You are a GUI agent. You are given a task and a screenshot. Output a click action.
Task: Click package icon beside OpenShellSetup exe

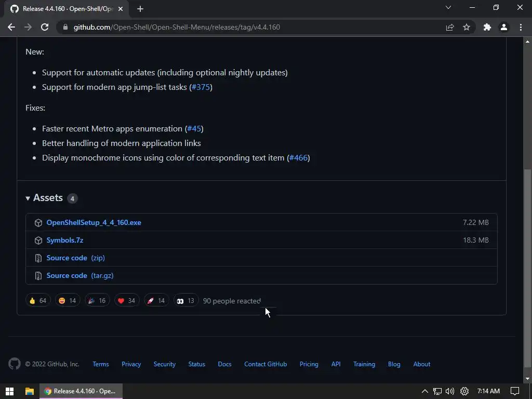38,222
